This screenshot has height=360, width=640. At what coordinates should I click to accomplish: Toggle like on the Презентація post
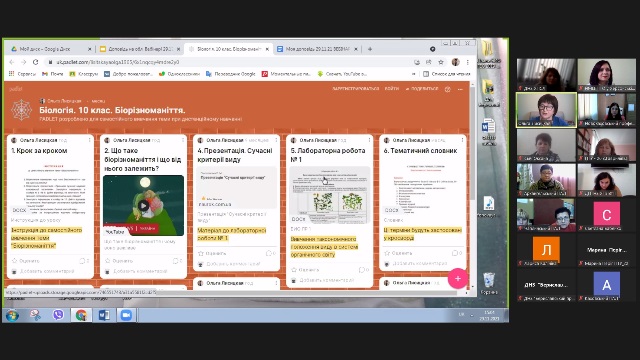click(x=212, y=253)
